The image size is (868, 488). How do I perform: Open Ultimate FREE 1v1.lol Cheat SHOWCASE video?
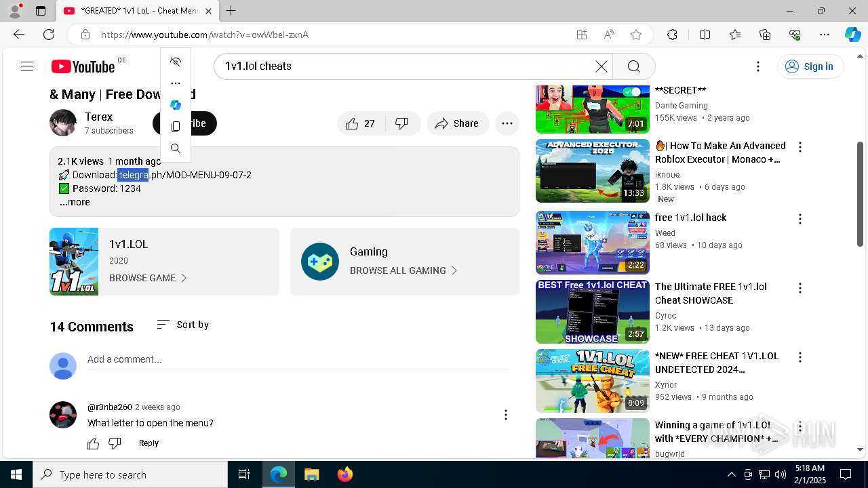(x=711, y=293)
